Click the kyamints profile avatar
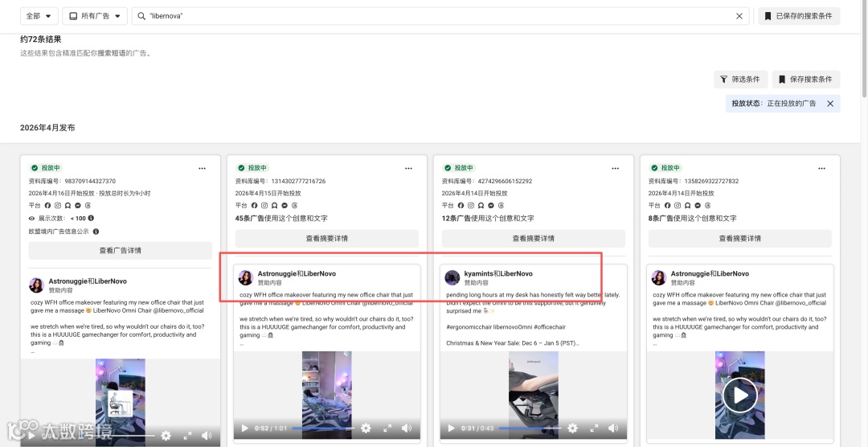The image size is (868, 447). (452, 277)
